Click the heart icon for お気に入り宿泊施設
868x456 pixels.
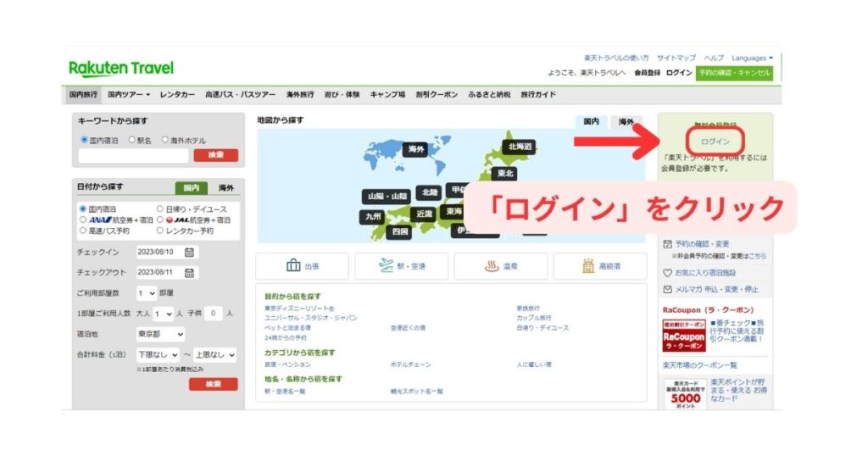pyautogui.click(x=668, y=273)
